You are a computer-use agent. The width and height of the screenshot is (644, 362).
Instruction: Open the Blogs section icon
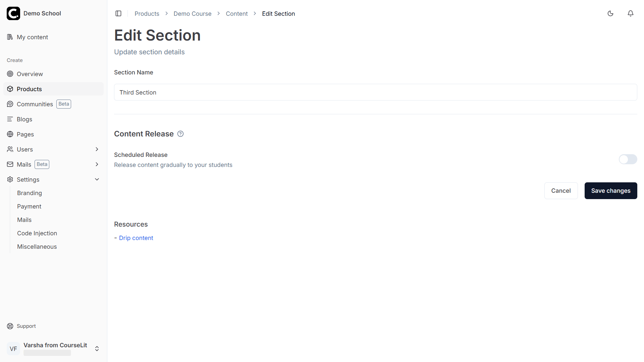coord(10,119)
